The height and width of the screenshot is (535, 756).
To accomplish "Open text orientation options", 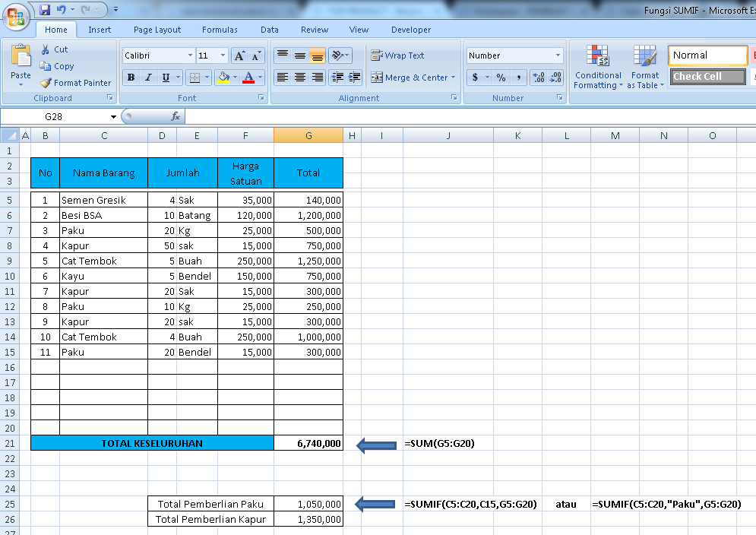I will (340, 55).
